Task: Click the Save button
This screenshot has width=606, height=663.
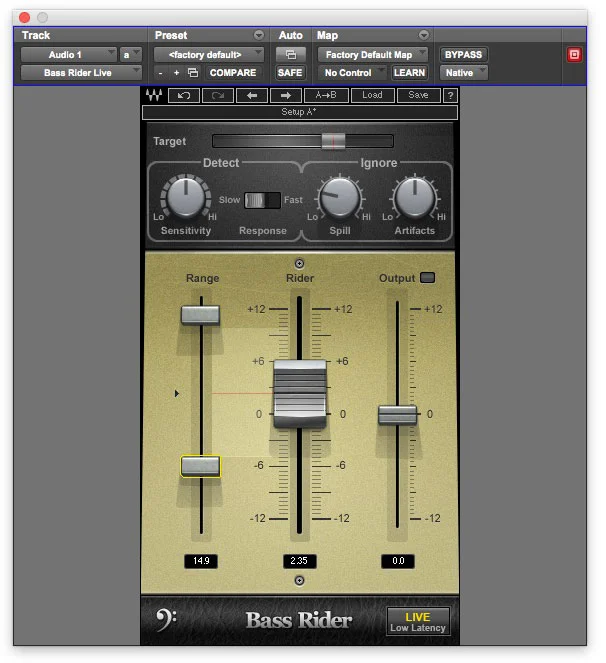Action: [419, 96]
